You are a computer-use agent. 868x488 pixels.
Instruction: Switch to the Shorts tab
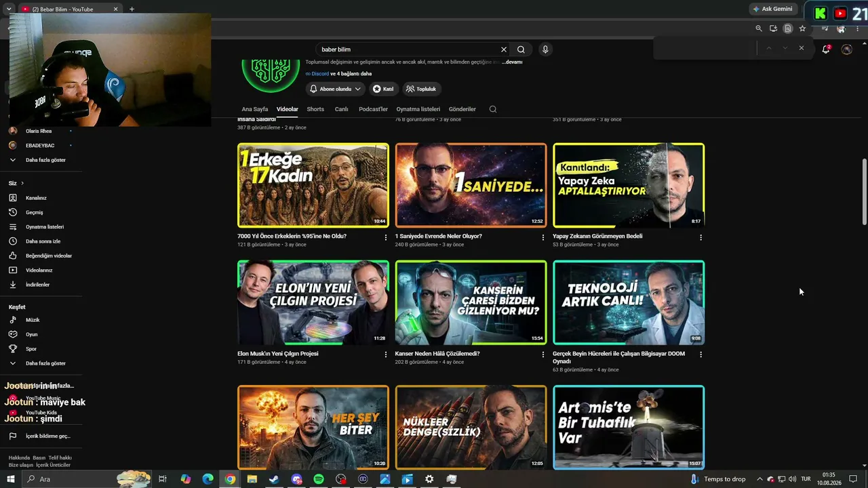(315, 109)
